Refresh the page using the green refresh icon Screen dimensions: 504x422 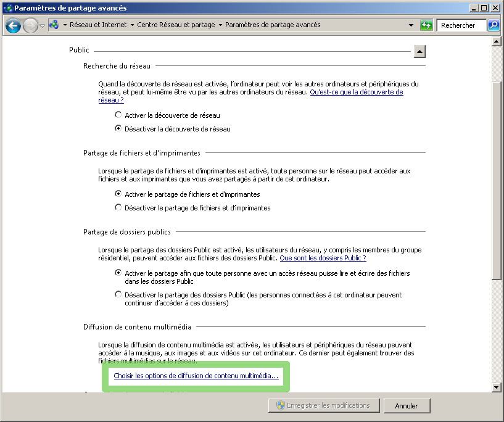pyautogui.click(x=426, y=25)
